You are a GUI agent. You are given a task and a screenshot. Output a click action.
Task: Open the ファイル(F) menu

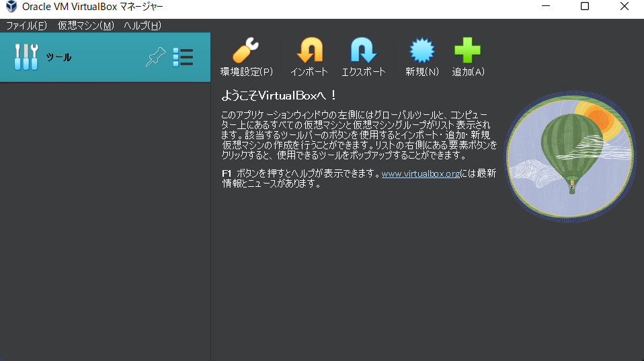point(26,26)
